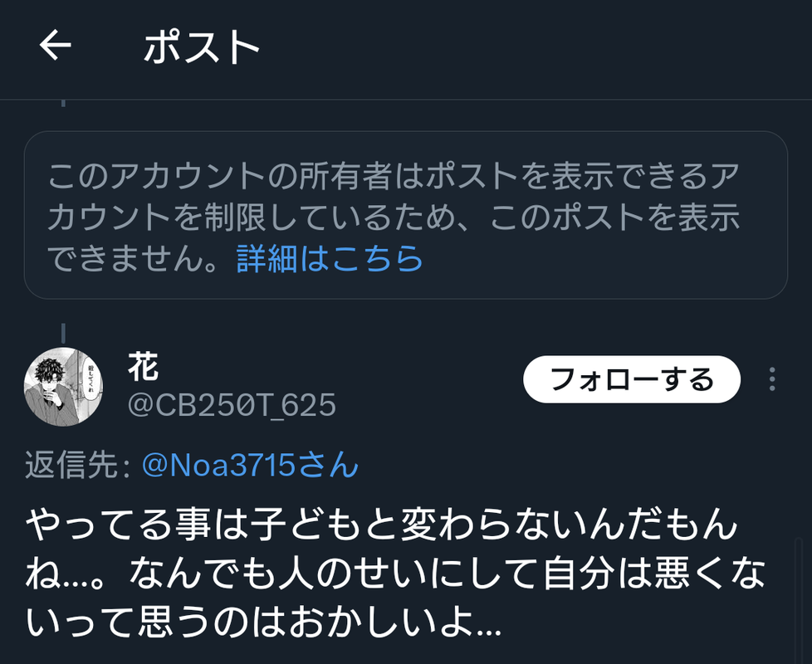Open the @CB250T_625 handle
Image resolution: width=812 pixels, height=664 pixels.
[x=232, y=405]
